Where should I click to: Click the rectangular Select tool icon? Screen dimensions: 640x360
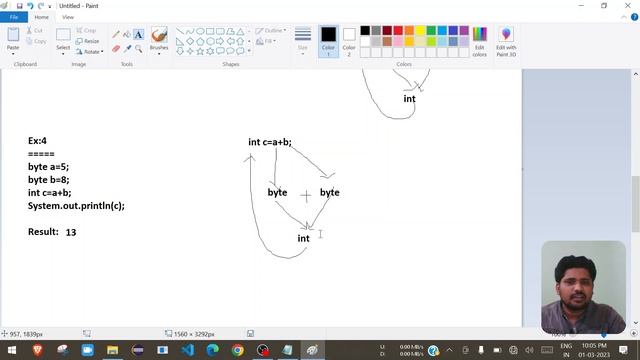pos(63,35)
